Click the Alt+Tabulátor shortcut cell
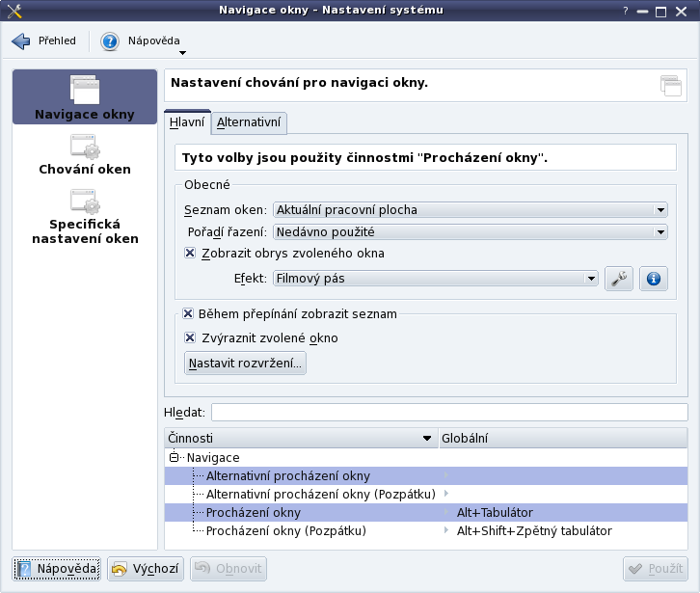700x593 pixels. 495,513
